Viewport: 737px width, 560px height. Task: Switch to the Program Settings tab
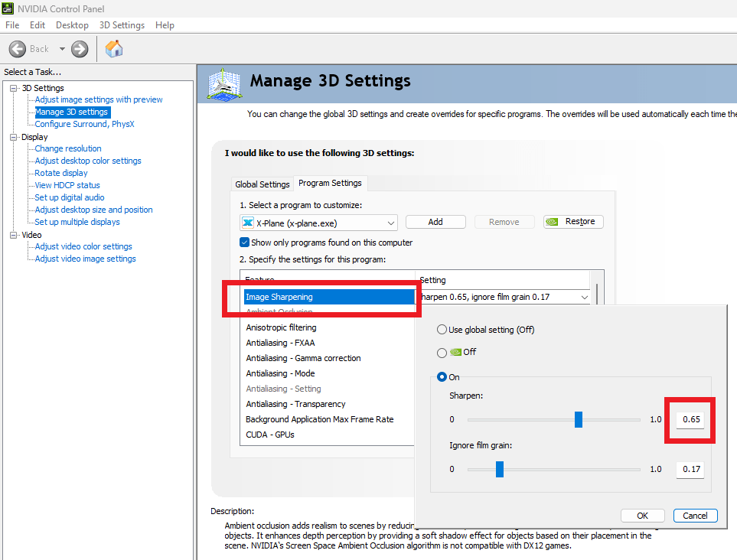(330, 183)
